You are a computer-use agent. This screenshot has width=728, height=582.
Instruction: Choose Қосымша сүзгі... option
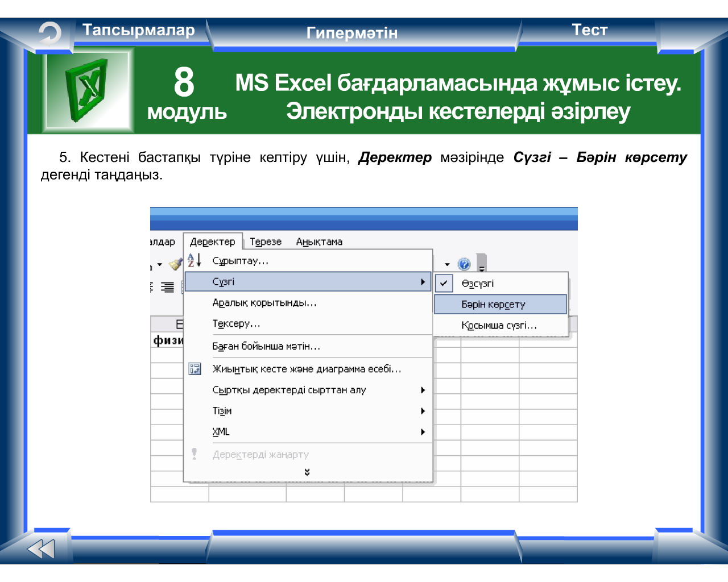[500, 325]
